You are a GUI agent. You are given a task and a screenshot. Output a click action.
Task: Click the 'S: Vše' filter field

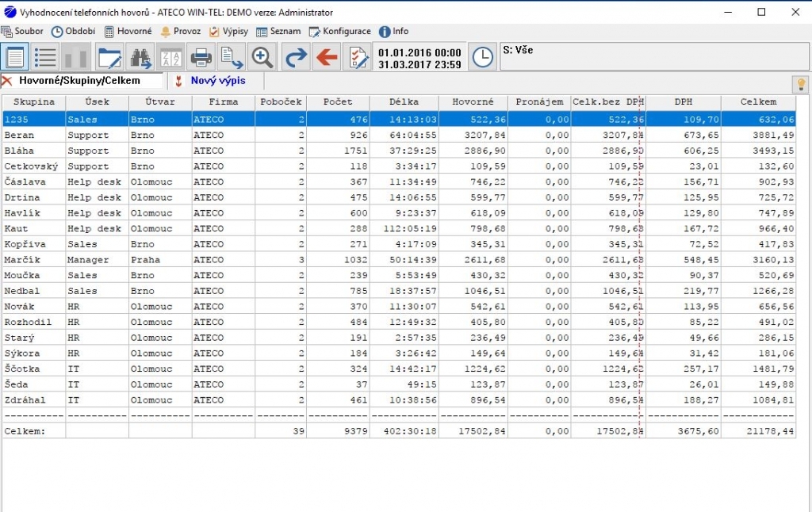(654, 57)
